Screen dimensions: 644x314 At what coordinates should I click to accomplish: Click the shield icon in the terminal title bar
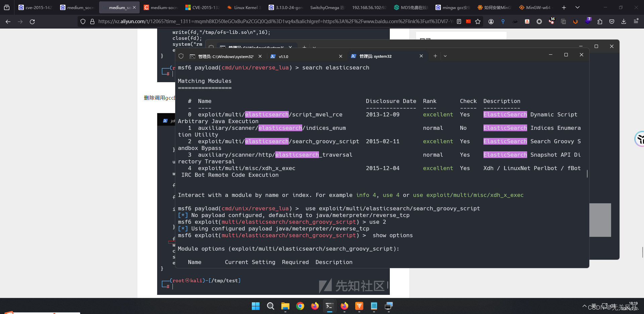coord(181,56)
